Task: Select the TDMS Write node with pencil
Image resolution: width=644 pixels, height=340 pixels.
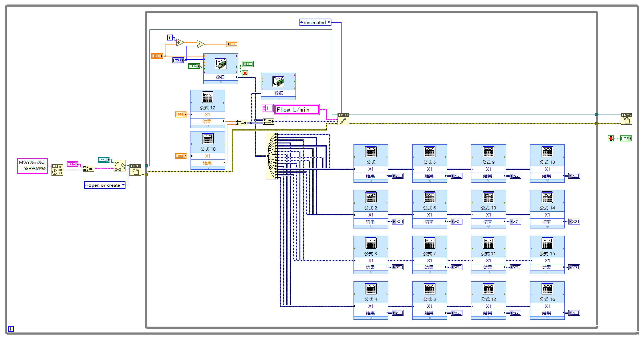Action: pyautogui.click(x=343, y=119)
